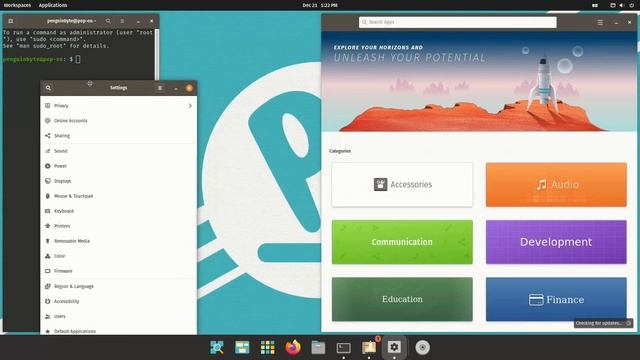
Task: Open the Education category in Pop!_Shop
Action: [402, 299]
